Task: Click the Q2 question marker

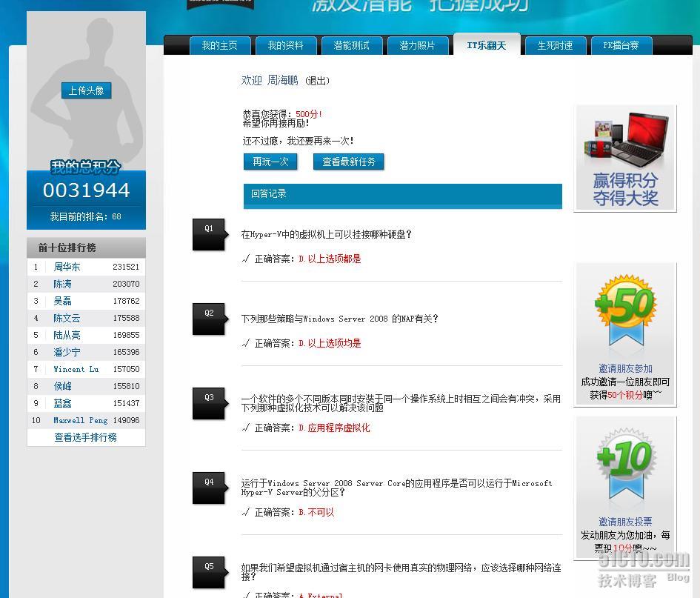Action: [210, 319]
